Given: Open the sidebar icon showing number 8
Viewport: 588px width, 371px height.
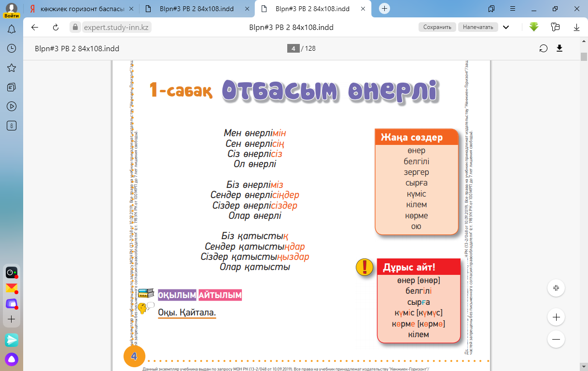Looking at the screenshot, I should [x=12, y=126].
